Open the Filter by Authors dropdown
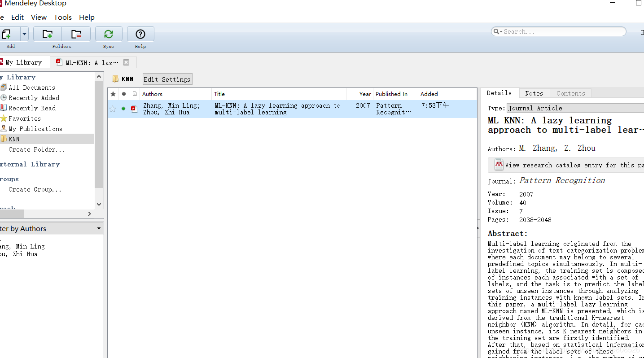Image resolution: width=644 pixels, height=358 pixels. coord(51,228)
